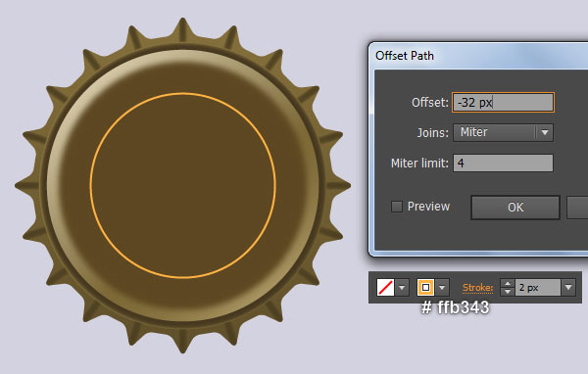This screenshot has width=588, height=374.
Task: Click the #ffb343 hex color label
Action: (456, 307)
